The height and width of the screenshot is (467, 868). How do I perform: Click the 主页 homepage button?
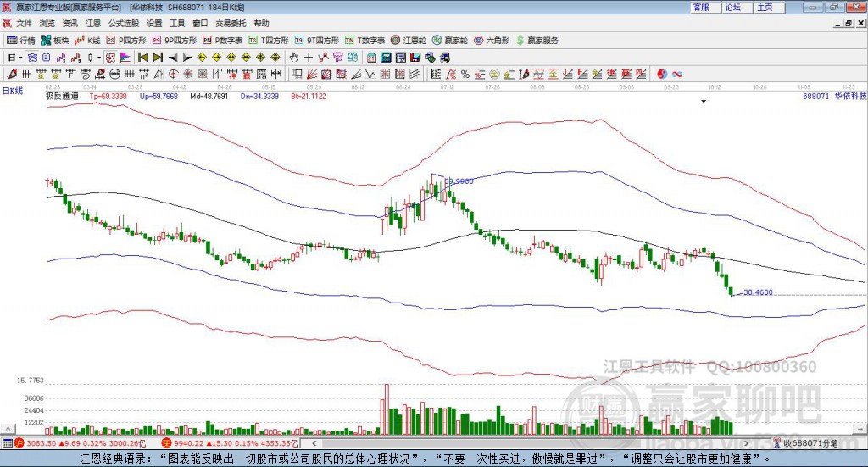[769, 7]
